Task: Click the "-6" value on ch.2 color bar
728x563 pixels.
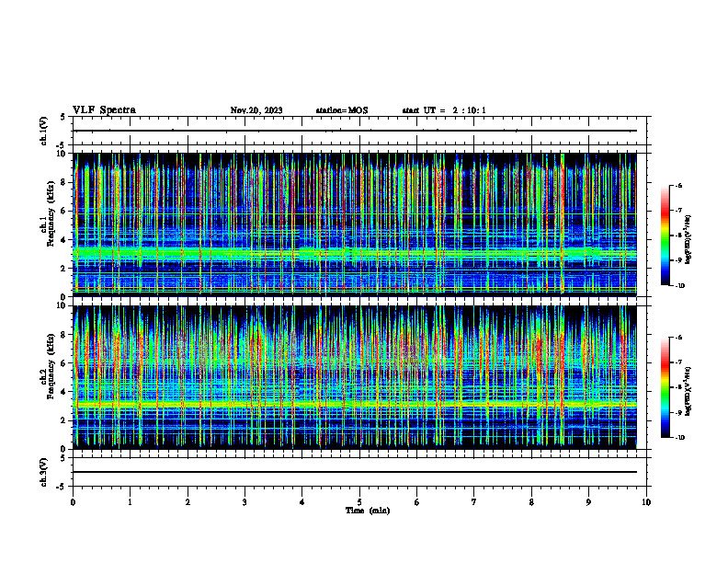Action: coord(679,338)
